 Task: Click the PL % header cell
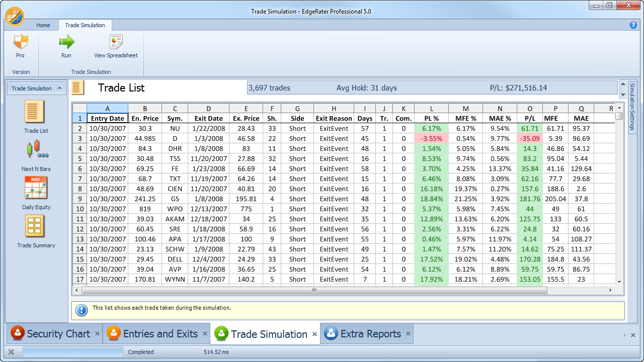(x=432, y=119)
